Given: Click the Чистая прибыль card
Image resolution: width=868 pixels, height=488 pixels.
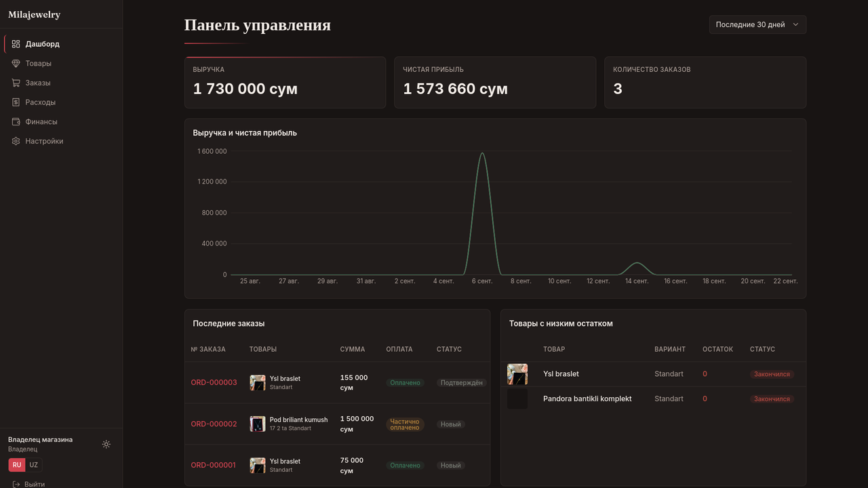Looking at the screenshot, I should pos(495,82).
